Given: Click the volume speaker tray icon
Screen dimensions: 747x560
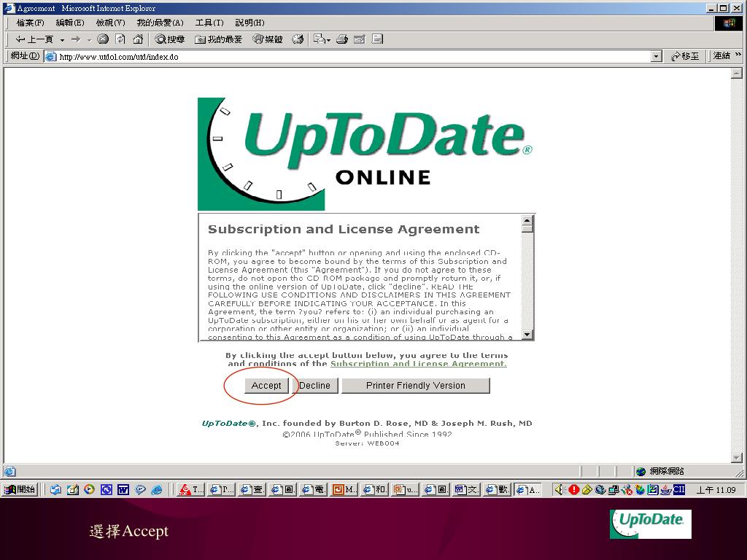Looking at the screenshot, I should [x=560, y=489].
